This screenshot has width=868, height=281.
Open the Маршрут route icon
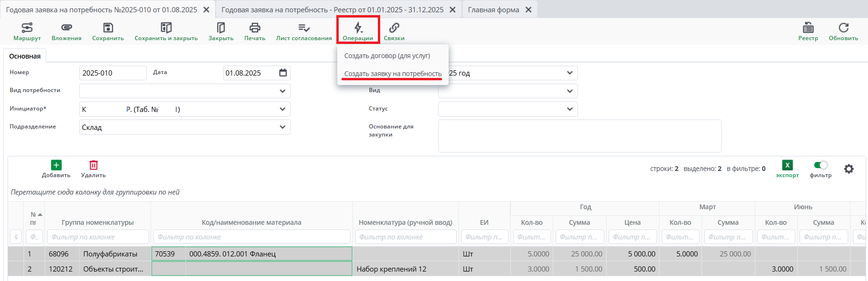pos(27,28)
